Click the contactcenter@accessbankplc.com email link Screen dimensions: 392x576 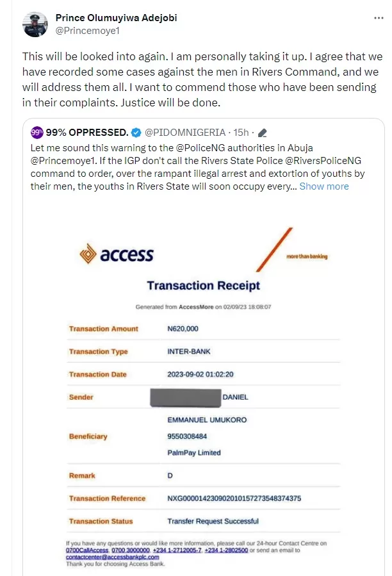point(112,557)
